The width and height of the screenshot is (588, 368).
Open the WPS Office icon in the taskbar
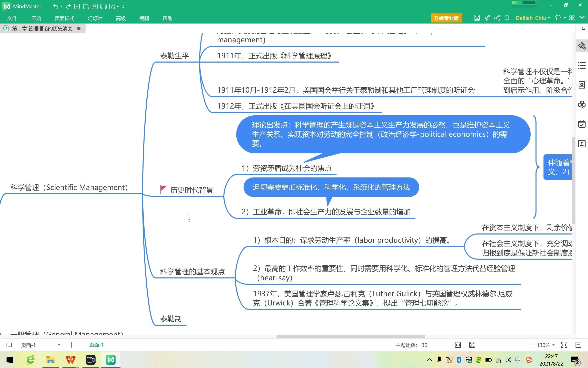click(x=70, y=360)
